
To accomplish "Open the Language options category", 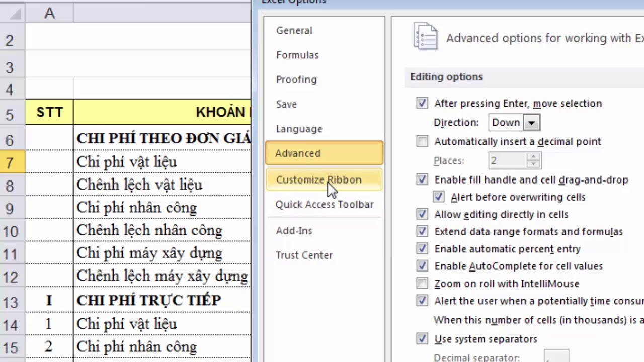I will (x=324, y=129).
